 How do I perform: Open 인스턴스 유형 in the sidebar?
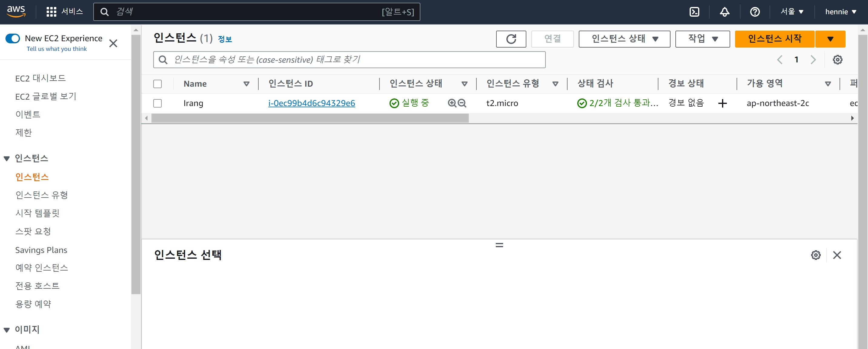[x=41, y=195]
